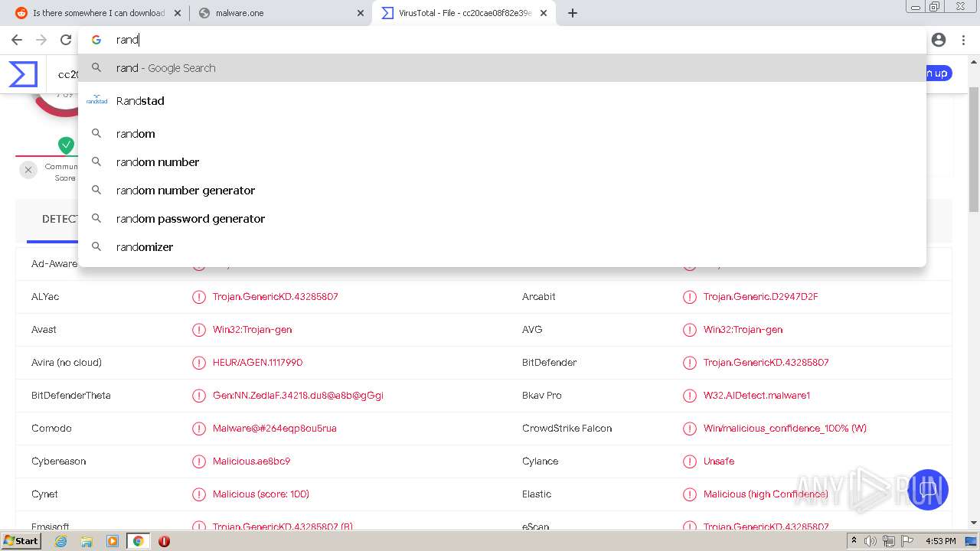980x551 pixels.
Task: Click the Sign up button
Action: point(938,73)
